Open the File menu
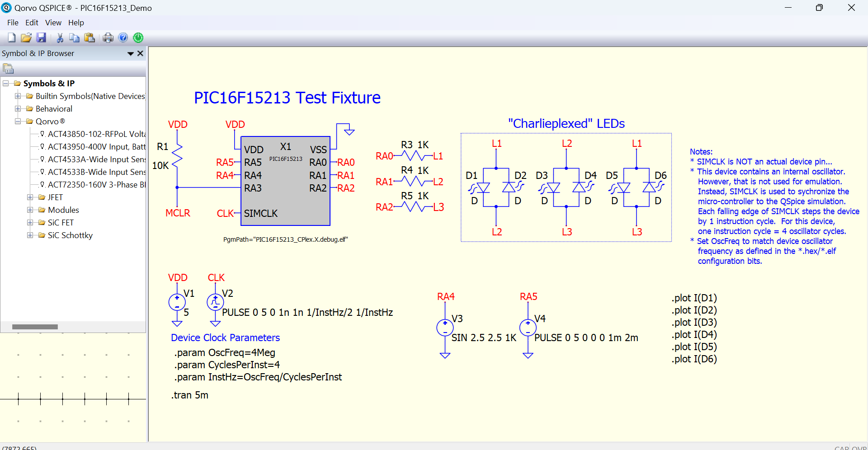 point(13,23)
